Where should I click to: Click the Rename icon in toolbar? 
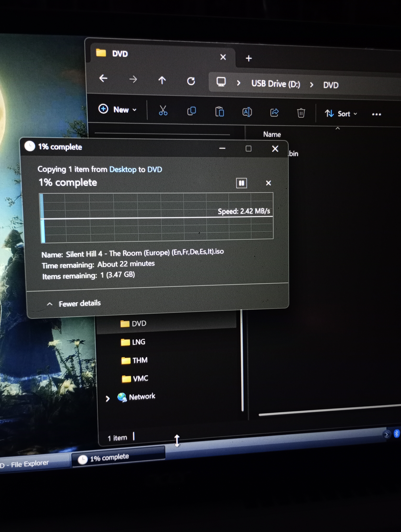pyautogui.click(x=247, y=112)
